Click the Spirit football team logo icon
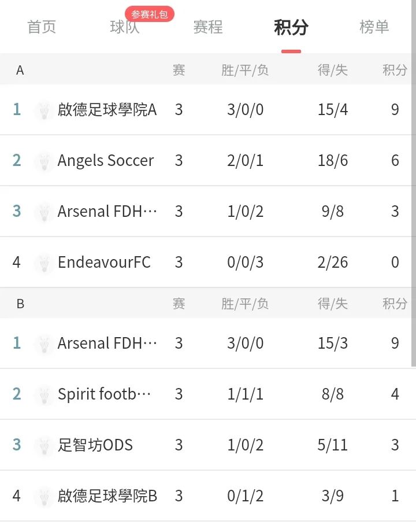The width and height of the screenshot is (416, 532). [44, 395]
